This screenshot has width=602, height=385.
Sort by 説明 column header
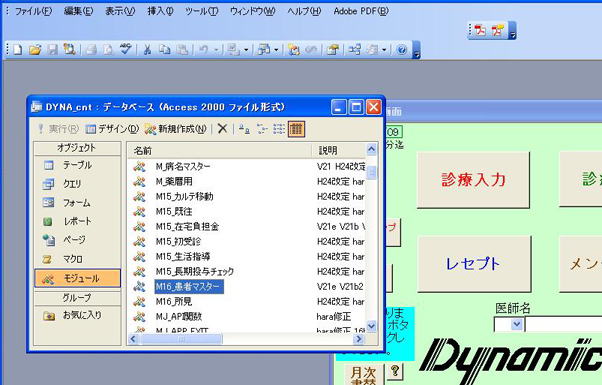click(338, 150)
